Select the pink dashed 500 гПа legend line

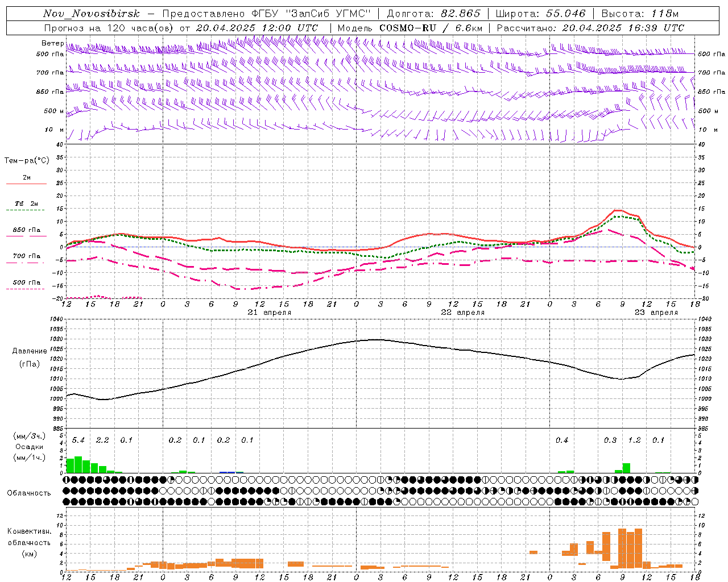point(25,289)
